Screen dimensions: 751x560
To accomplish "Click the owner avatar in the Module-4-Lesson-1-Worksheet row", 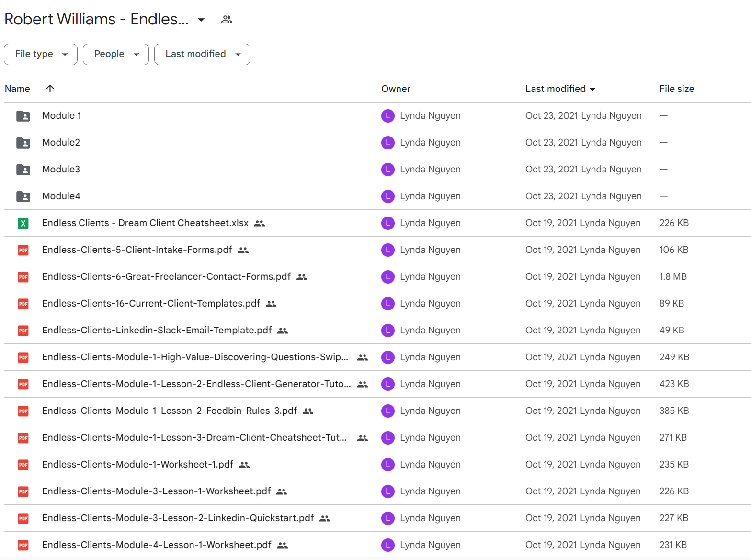I will coord(388,545).
